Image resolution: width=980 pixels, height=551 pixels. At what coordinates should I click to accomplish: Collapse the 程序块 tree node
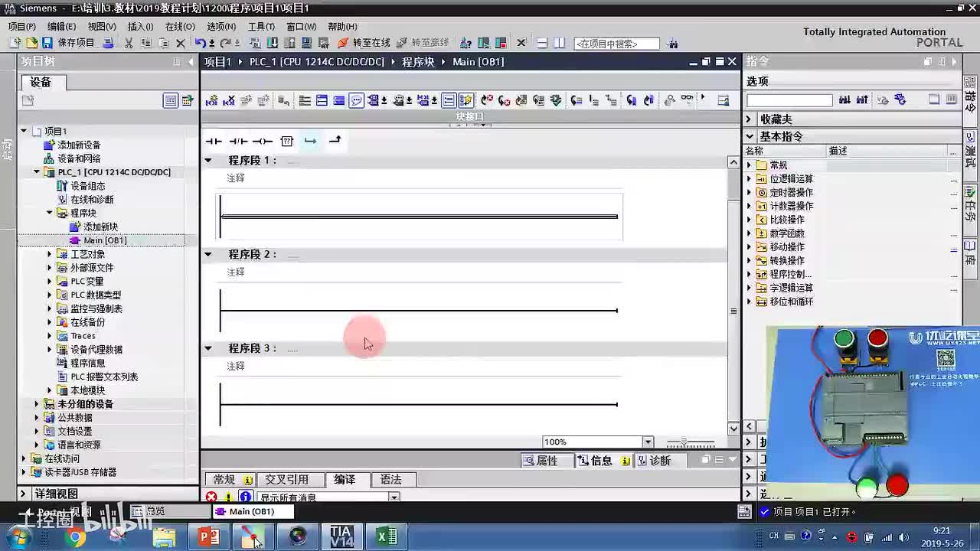[50, 214]
